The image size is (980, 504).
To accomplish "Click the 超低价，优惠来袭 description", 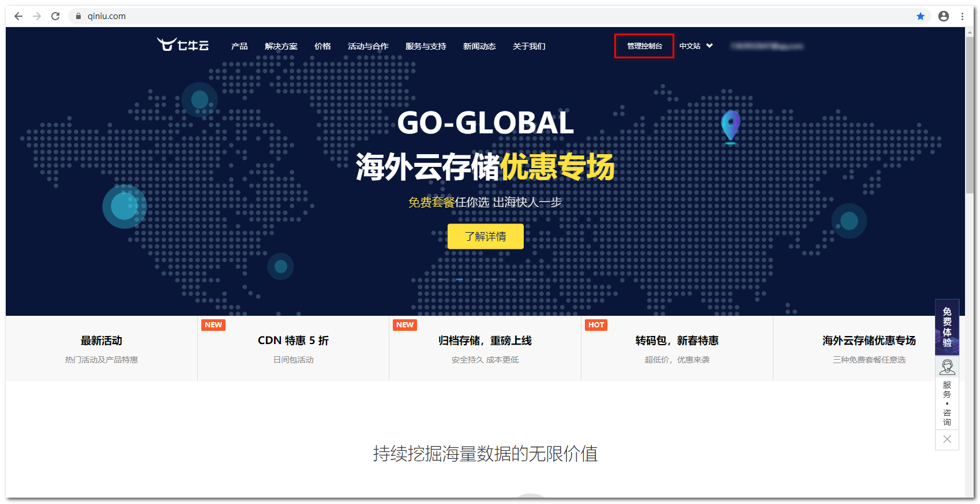I will (x=677, y=360).
